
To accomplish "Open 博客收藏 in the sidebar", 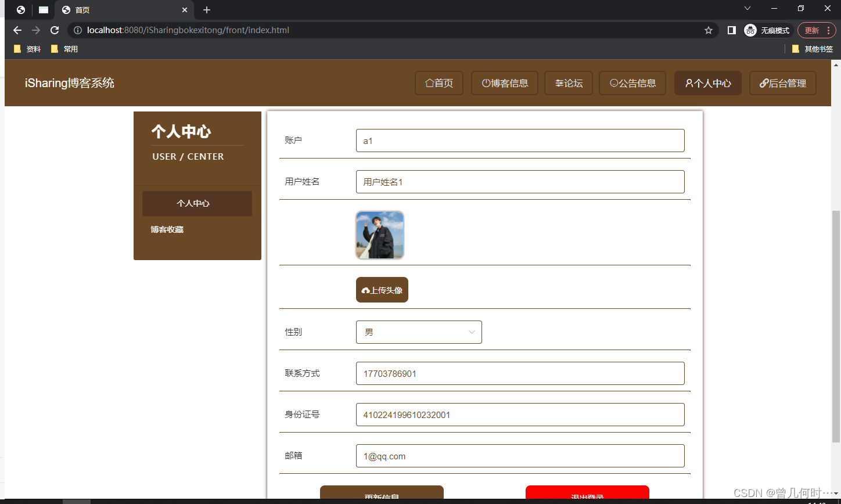I will [x=167, y=229].
